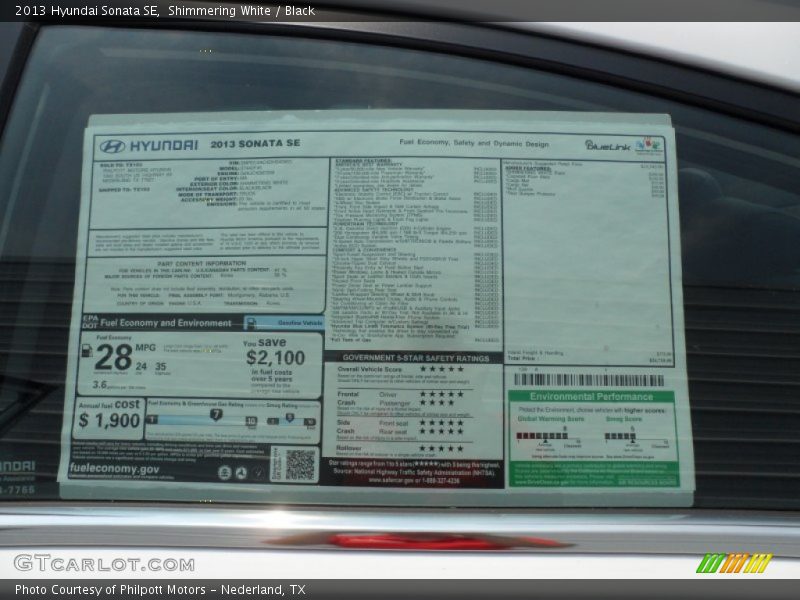This screenshot has height=600, width=800.
Task: Click the "Fuel Economy and Environment" header
Action: pos(166,323)
